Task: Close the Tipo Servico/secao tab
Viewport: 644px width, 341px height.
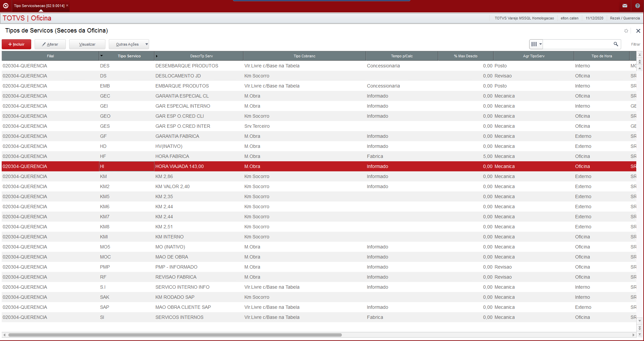Action: point(67,5)
